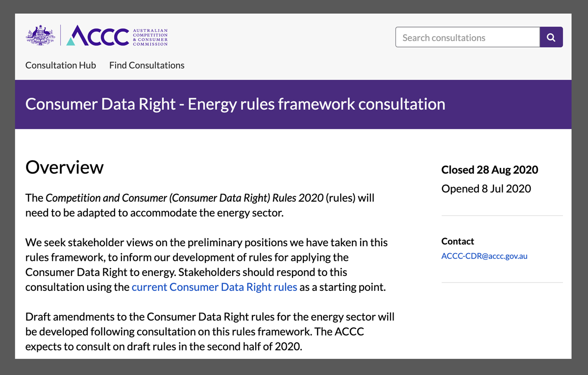Click the Opened 8 Jul 2020 date
Screen dimensions: 588x375
click(486, 188)
